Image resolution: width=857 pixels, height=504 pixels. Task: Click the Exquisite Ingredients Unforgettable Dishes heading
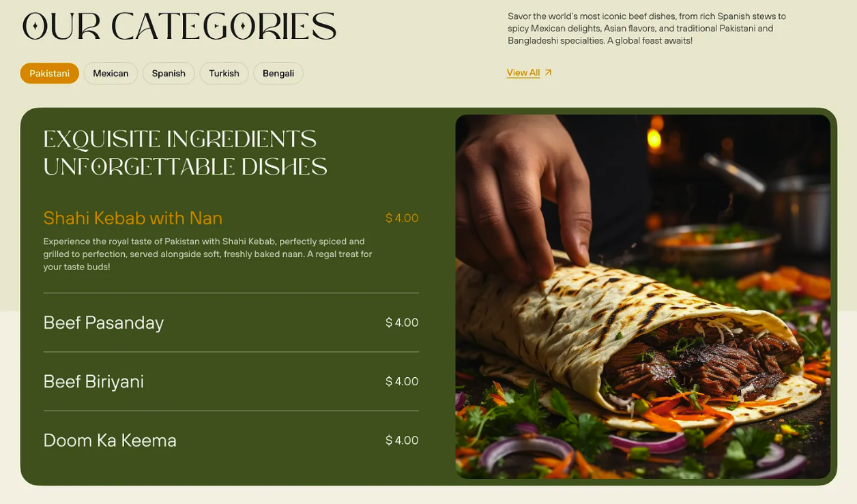tap(185, 153)
